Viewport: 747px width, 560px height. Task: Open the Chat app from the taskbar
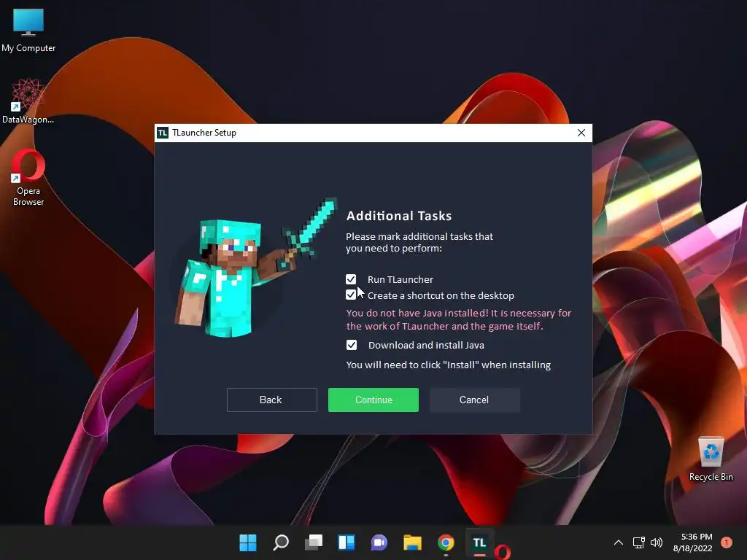click(x=379, y=542)
